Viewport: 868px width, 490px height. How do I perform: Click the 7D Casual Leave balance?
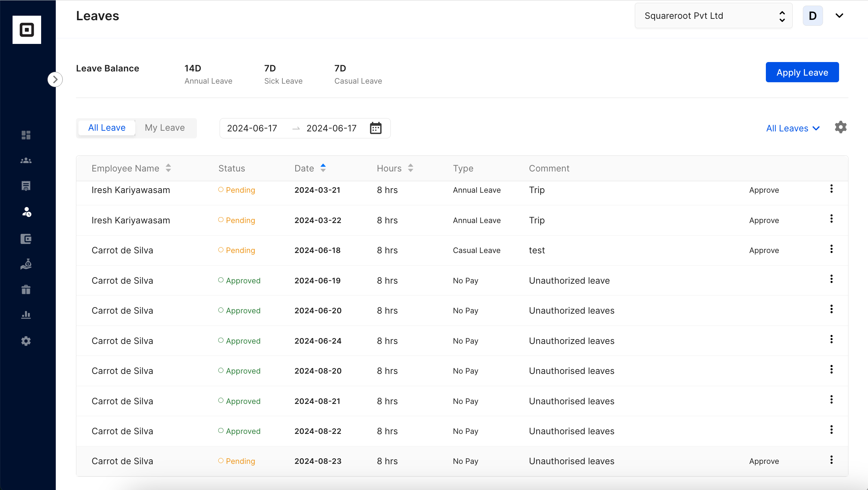(358, 74)
